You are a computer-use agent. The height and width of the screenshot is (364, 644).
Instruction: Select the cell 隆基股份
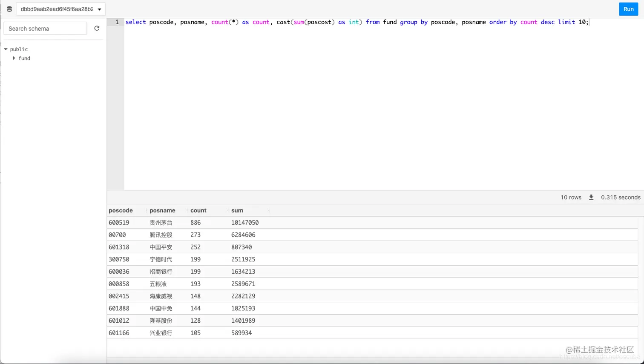pos(161,321)
